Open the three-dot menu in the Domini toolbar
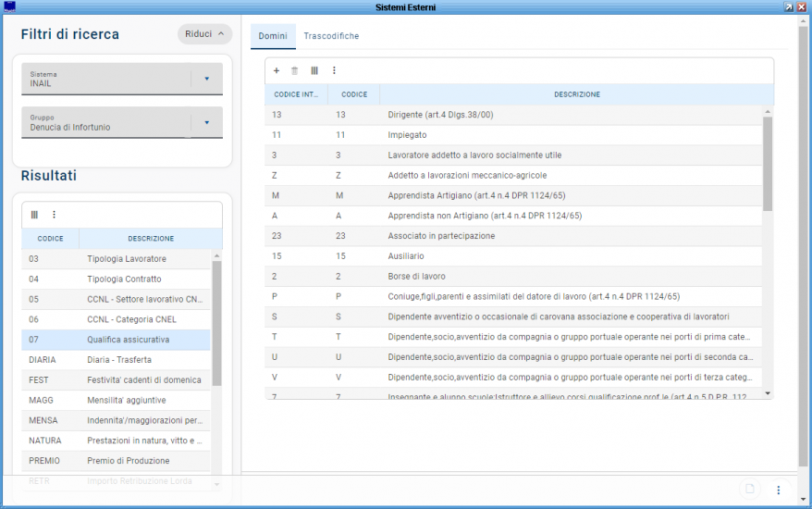 click(334, 70)
